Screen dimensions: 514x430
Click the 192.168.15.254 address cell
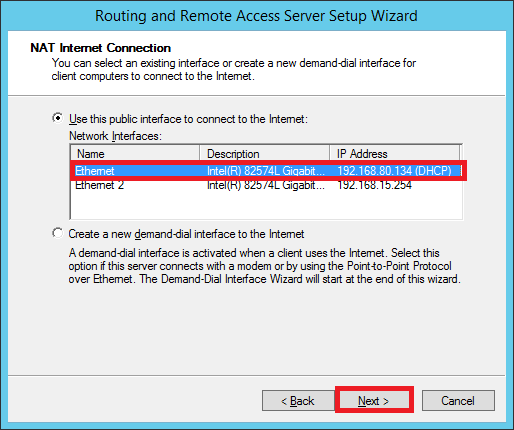point(375,185)
